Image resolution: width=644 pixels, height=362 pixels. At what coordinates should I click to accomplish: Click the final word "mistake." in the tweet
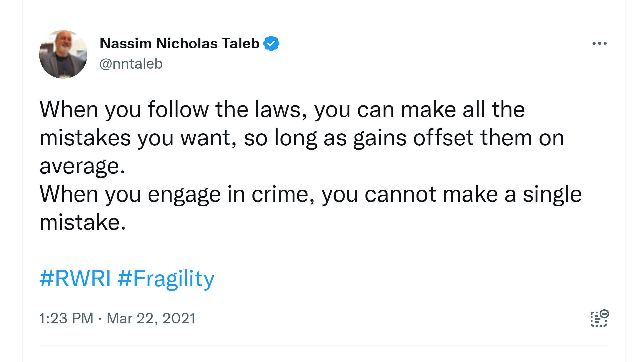[83, 222]
